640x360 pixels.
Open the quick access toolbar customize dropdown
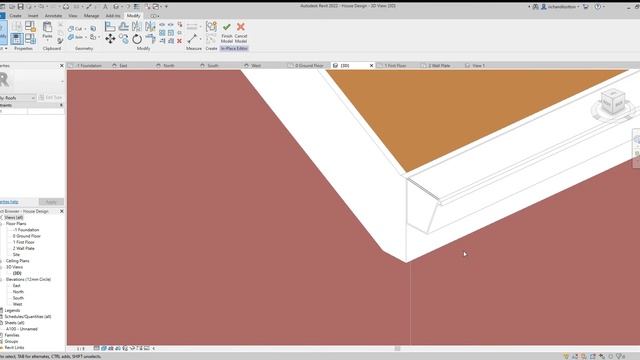tap(166, 7)
